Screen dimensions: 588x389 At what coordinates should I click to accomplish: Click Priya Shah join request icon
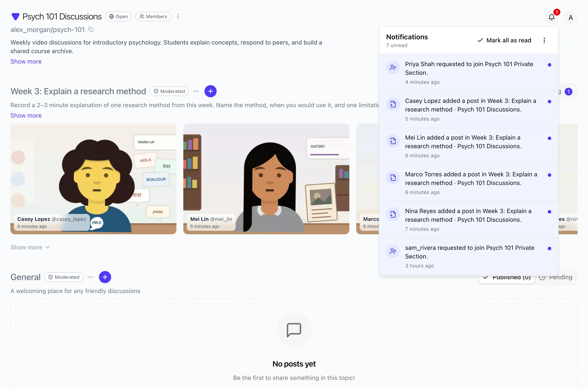[x=393, y=67]
